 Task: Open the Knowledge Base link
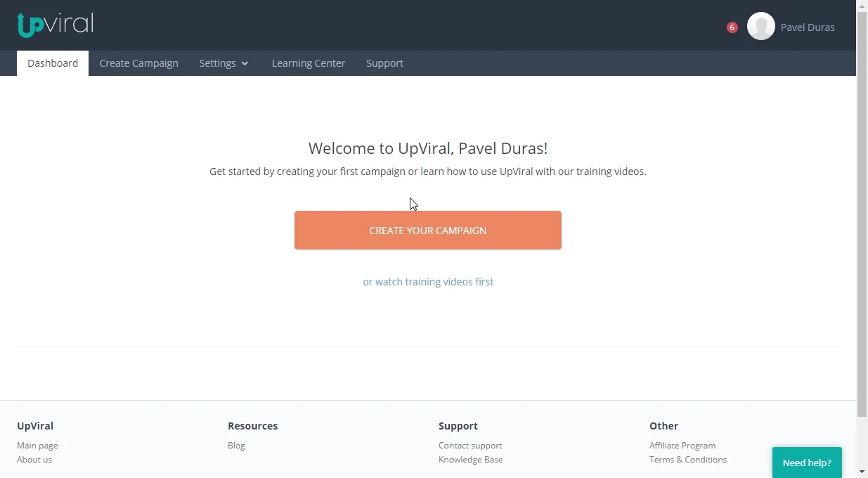coord(471,460)
